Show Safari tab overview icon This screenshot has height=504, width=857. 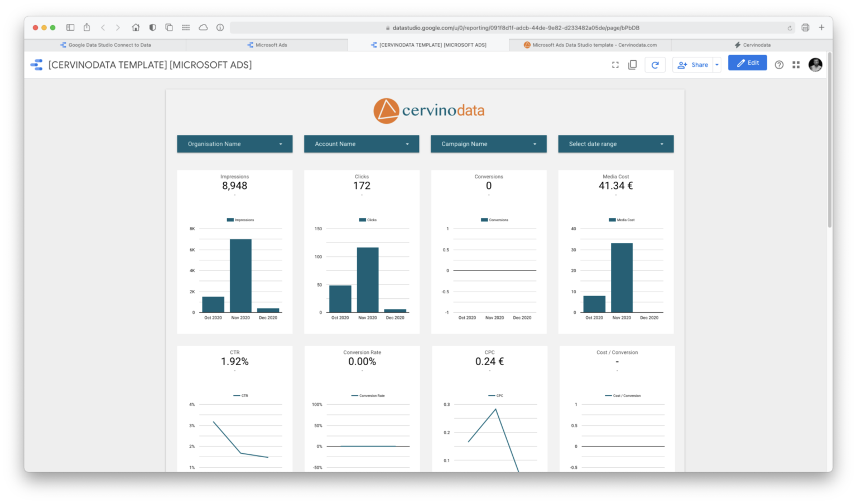(169, 27)
